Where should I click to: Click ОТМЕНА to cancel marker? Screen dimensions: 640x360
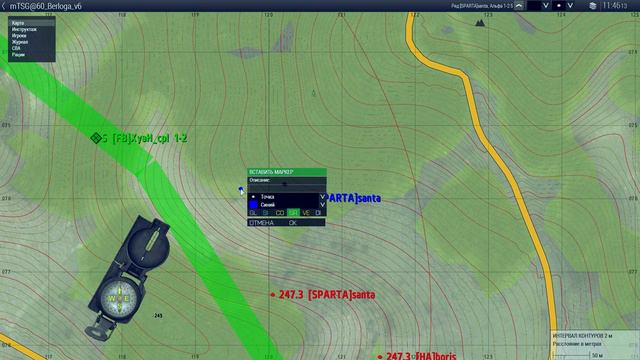point(261,223)
